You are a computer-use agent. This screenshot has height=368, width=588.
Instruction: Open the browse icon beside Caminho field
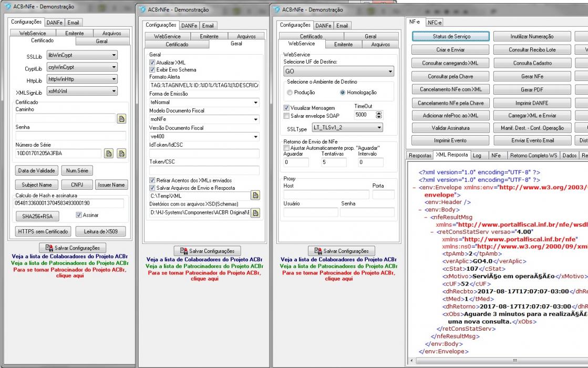coord(121,118)
